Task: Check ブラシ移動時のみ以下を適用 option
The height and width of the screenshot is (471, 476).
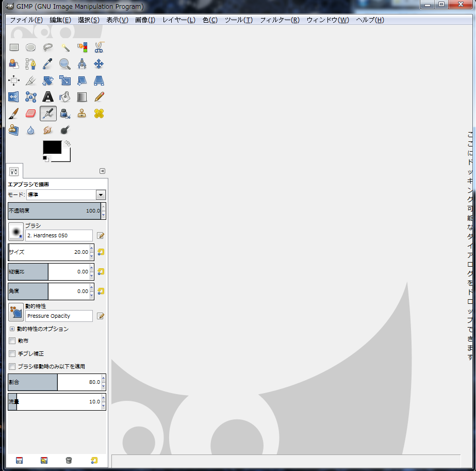Action: click(12, 366)
